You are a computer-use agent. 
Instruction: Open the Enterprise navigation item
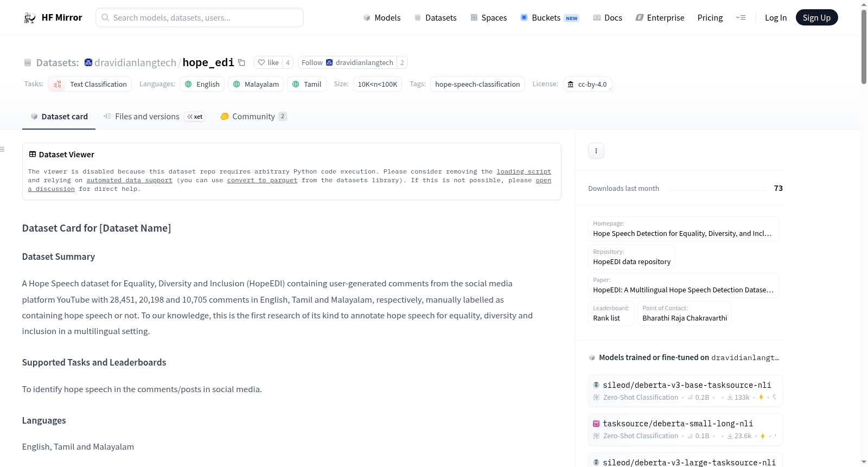click(x=660, y=18)
